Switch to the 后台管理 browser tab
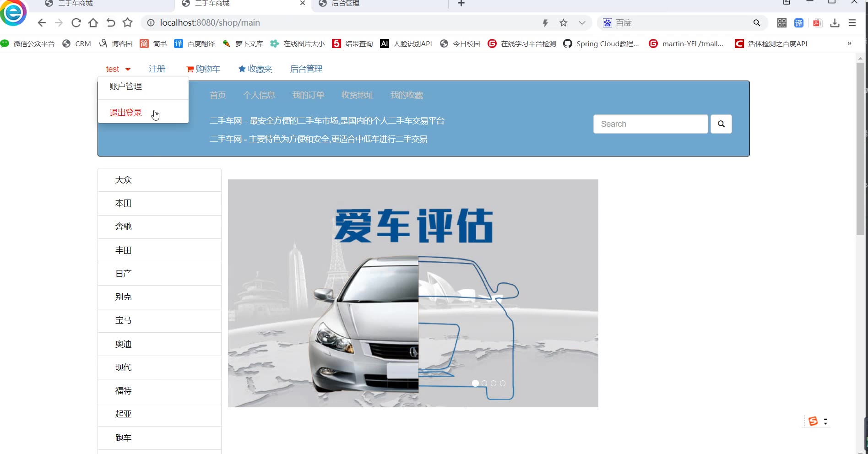 (x=380, y=4)
